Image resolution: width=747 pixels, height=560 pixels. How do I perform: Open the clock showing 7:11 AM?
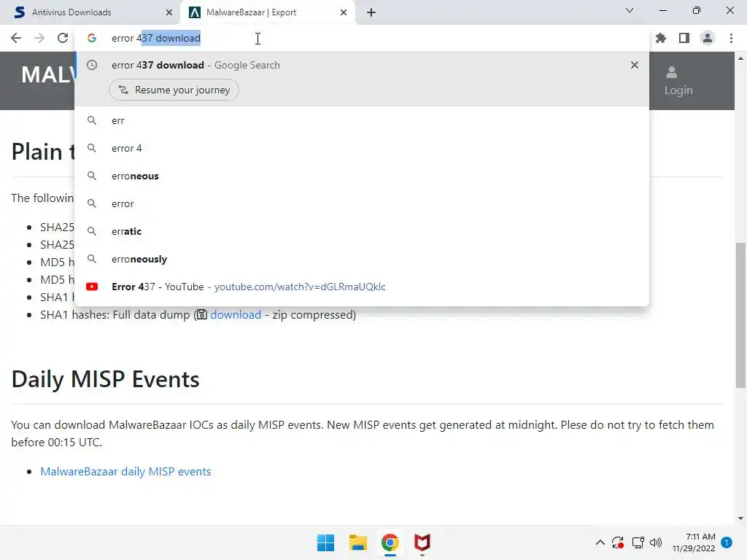[694, 542]
